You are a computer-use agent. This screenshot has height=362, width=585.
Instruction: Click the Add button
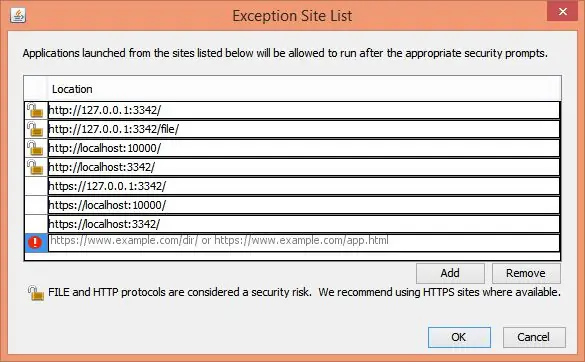tap(450, 273)
